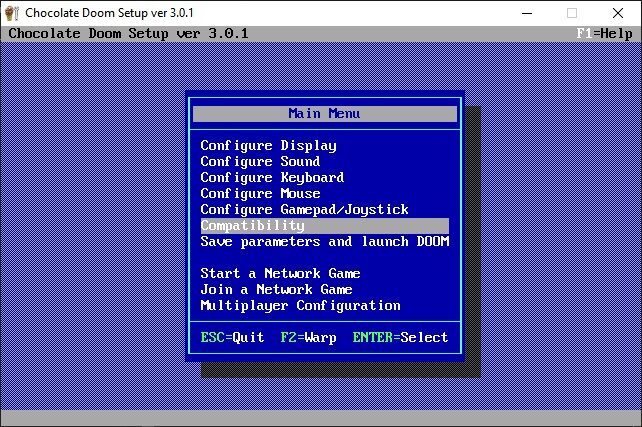Click ENTER=Select shortcut label
This screenshot has height=427, width=642.
pos(400,337)
